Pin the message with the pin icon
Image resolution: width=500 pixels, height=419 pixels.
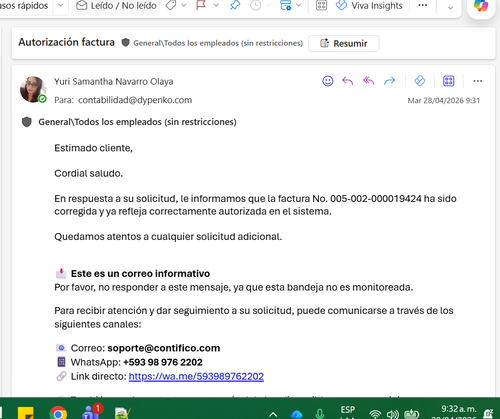coord(235,5)
